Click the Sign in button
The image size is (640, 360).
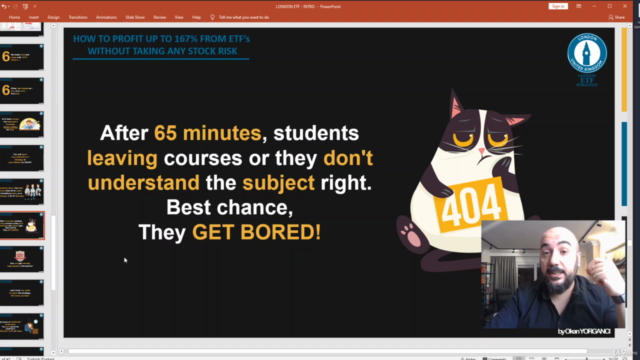pos(558,6)
